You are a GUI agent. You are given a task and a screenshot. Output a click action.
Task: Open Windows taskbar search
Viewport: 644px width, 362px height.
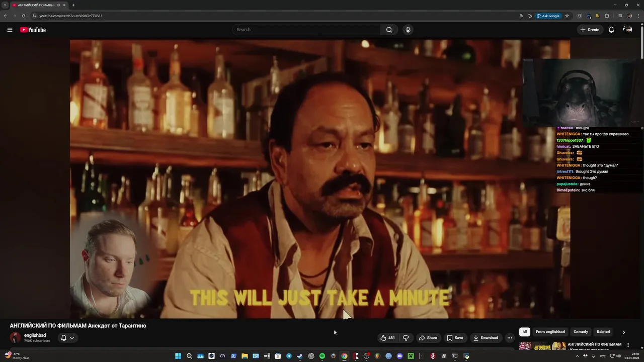[x=189, y=356]
